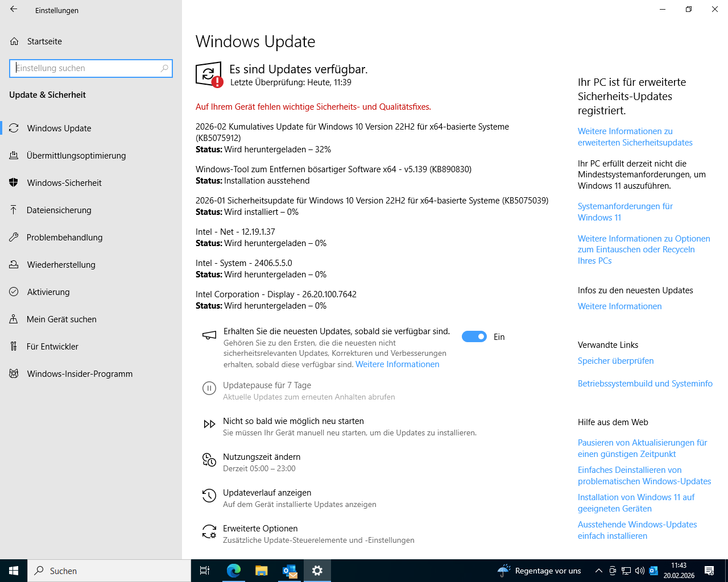Screen dimensions: 728x582
Task: Open link about Eintauschen oder Recyceln
Action: [644, 250]
